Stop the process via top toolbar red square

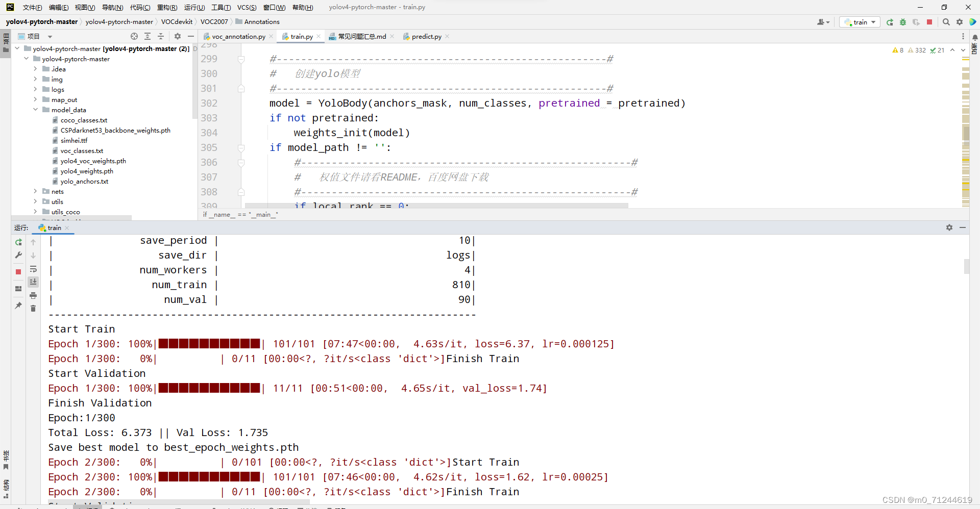coord(929,22)
